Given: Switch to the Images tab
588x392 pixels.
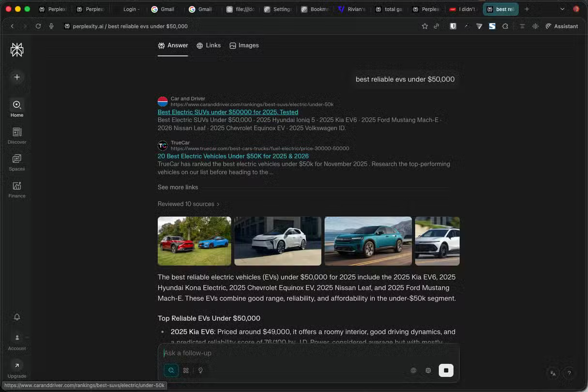Looking at the screenshot, I should [x=244, y=45].
